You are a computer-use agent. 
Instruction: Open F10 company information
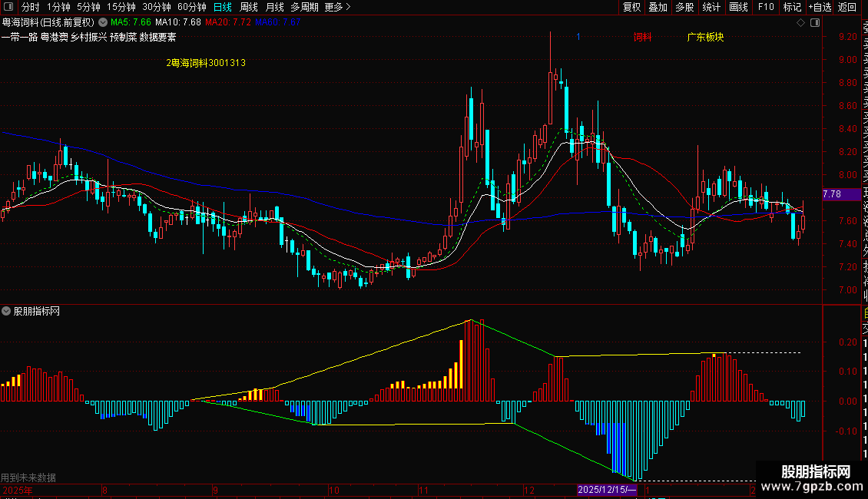tap(766, 7)
